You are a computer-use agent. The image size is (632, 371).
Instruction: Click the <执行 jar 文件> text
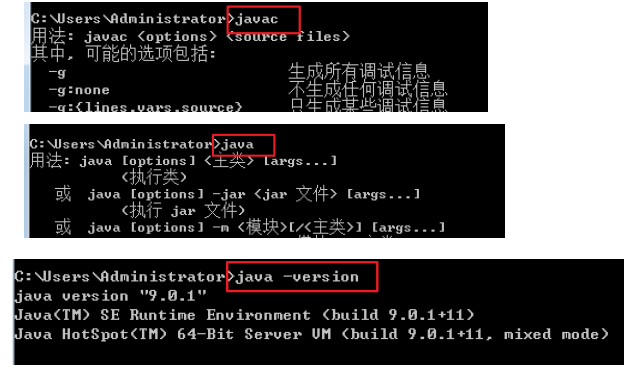point(183,211)
